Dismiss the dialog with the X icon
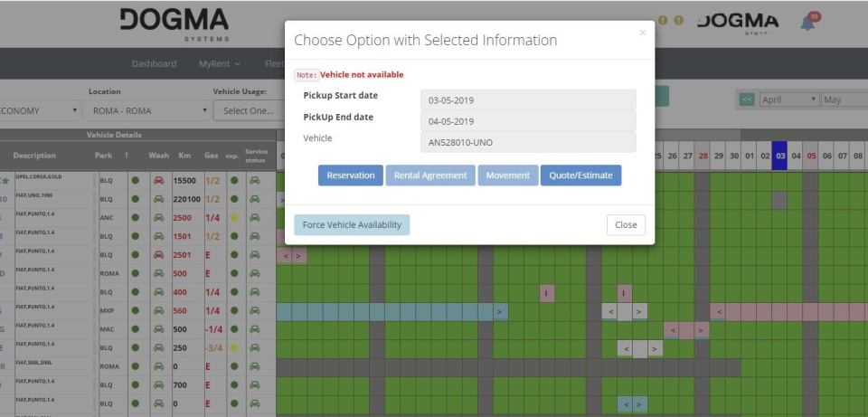Image resolution: width=868 pixels, height=417 pixels. click(643, 33)
